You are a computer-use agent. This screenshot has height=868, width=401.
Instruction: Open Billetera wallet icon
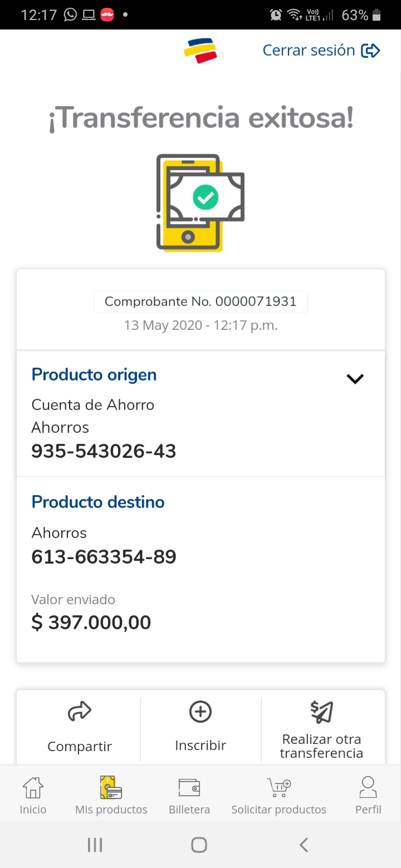(189, 788)
